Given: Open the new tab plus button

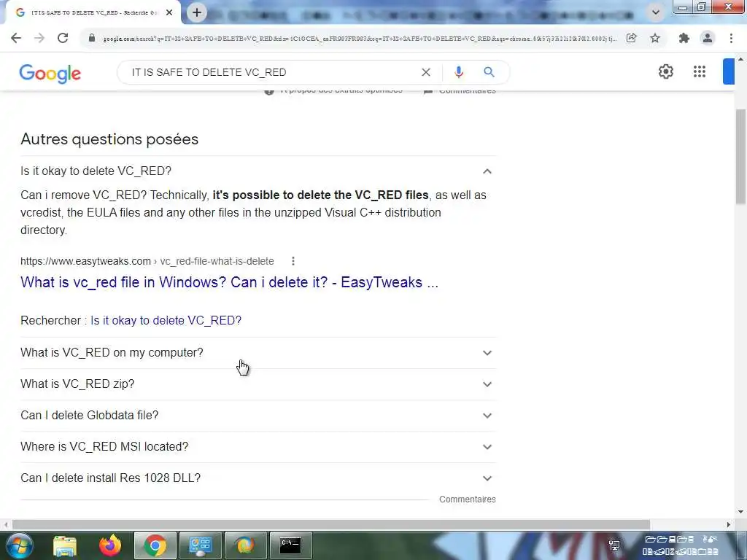Looking at the screenshot, I should pos(197,12).
